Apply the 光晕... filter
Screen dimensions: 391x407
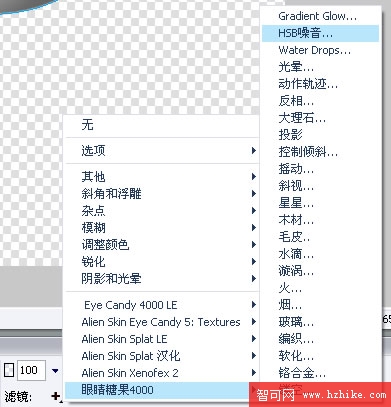[320, 67]
